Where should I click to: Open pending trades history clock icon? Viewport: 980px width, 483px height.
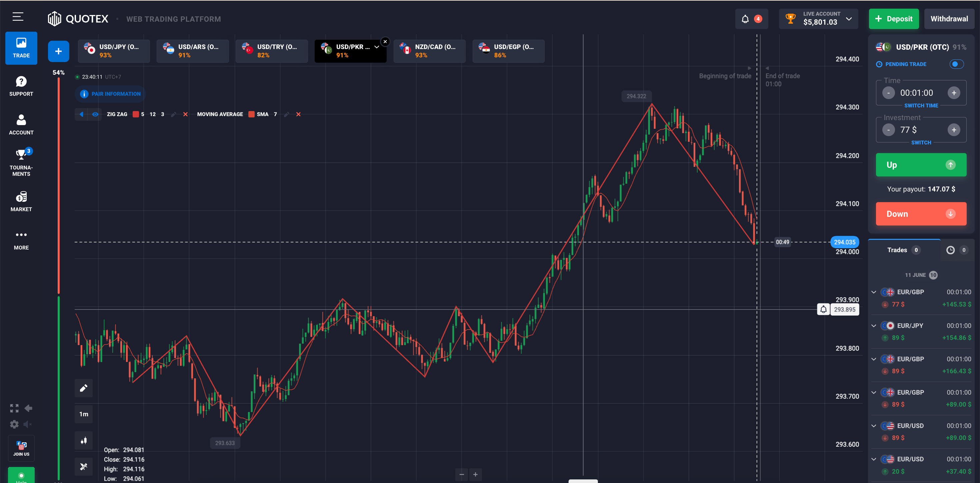point(950,250)
